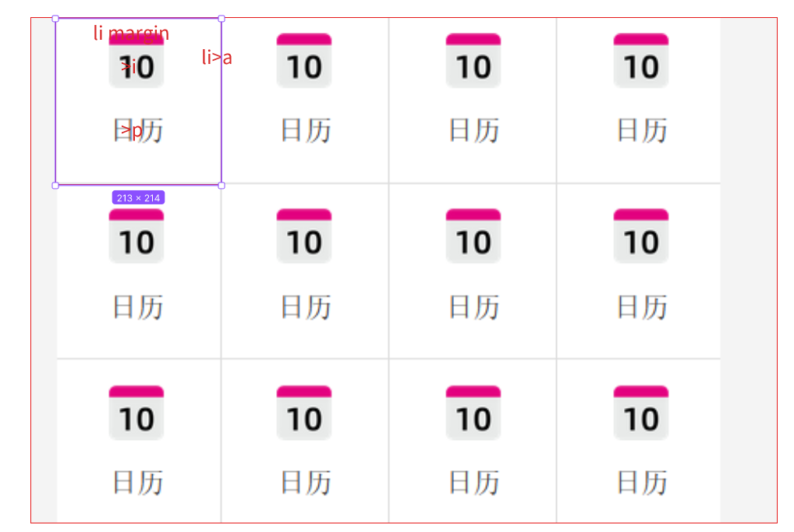Click the calendar icon in row two, column four

641,236
